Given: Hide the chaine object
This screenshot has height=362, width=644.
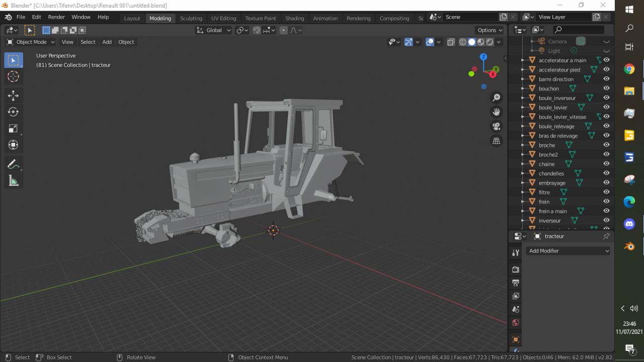Looking at the screenshot, I should 606,164.
